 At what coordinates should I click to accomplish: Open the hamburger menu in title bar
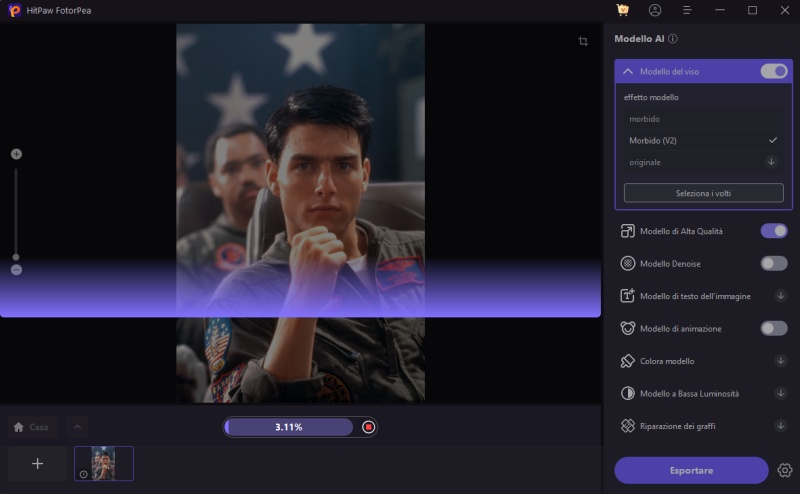[687, 10]
